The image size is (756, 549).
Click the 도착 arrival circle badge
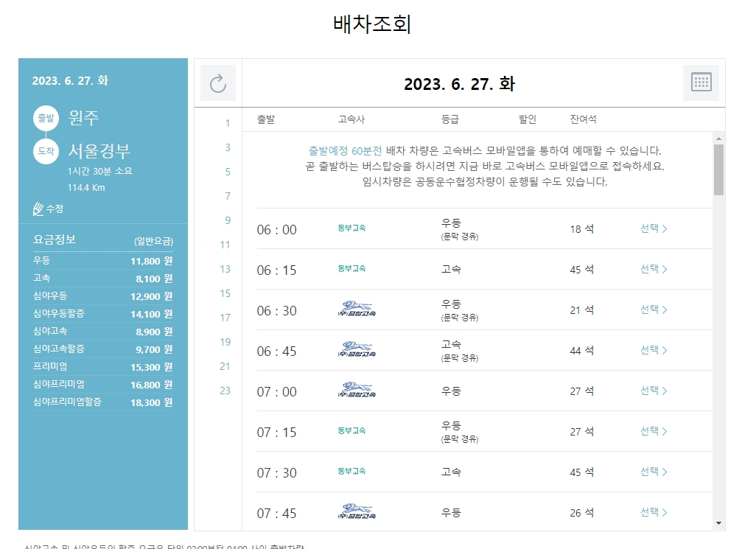(x=45, y=151)
